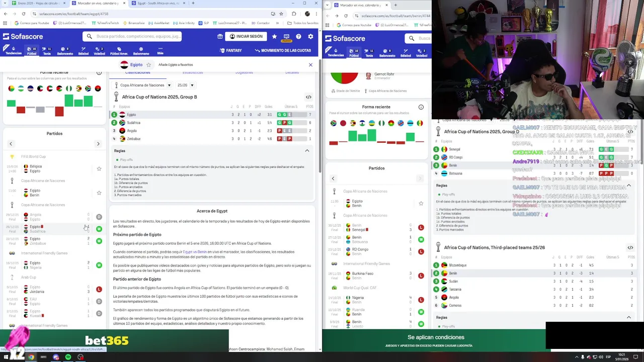The width and height of the screenshot is (644, 362).
Task: Select Angola row in Group B table
Action: coord(212,131)
